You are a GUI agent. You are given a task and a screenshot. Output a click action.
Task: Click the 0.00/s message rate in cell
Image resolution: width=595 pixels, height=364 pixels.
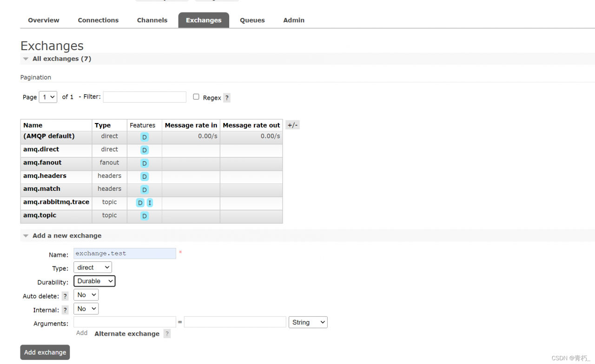191,136
